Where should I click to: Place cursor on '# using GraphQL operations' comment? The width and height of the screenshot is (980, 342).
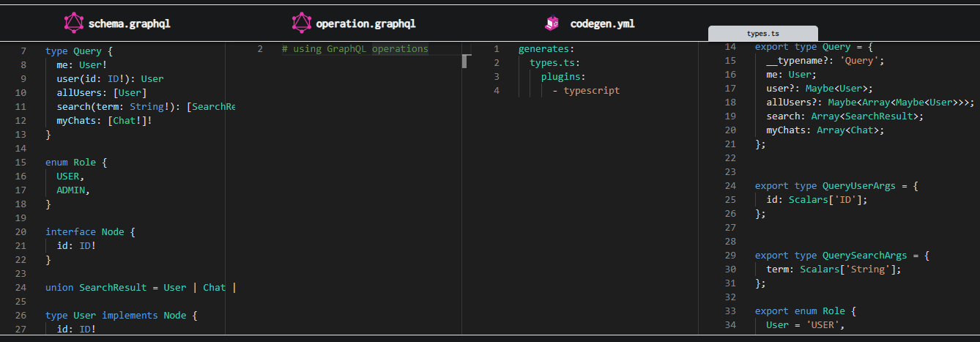point(354,49)
